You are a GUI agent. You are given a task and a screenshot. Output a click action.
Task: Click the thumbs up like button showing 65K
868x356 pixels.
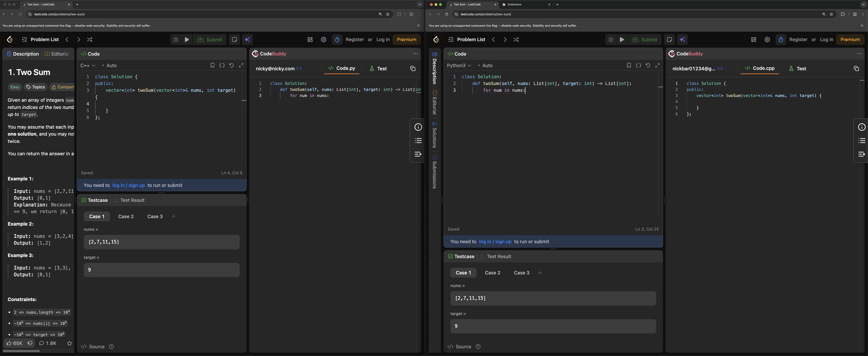(14, 343)
